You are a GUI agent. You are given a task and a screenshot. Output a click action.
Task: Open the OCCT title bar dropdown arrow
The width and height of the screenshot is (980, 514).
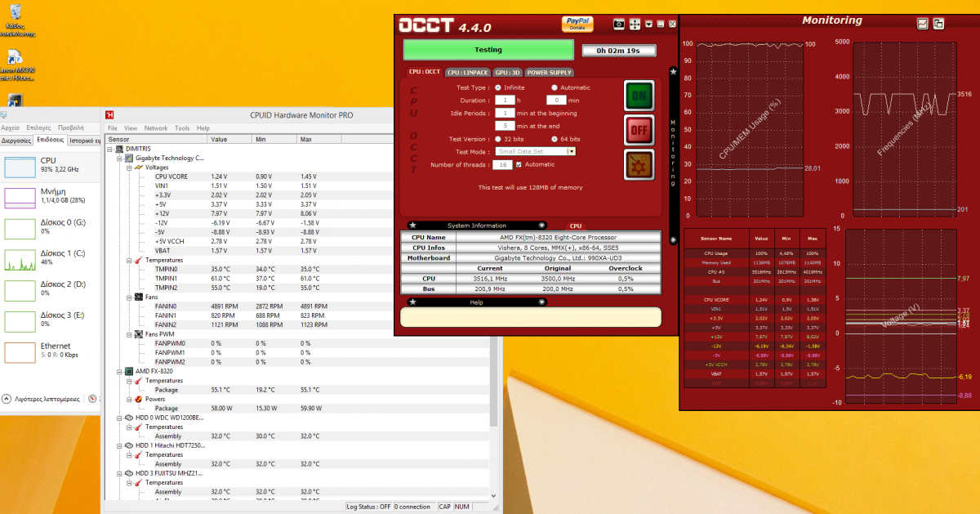point(648,25)
